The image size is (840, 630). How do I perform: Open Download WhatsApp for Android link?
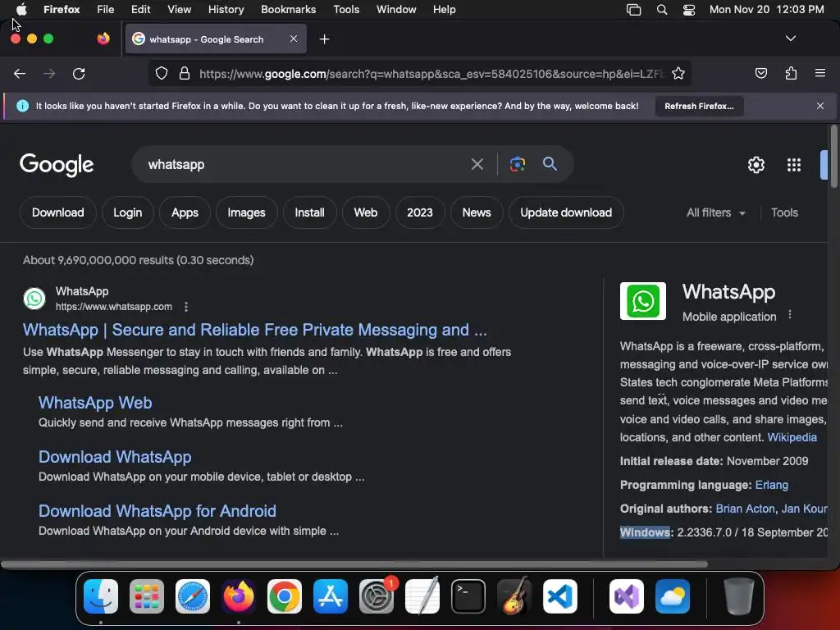[x=157, y=511]
